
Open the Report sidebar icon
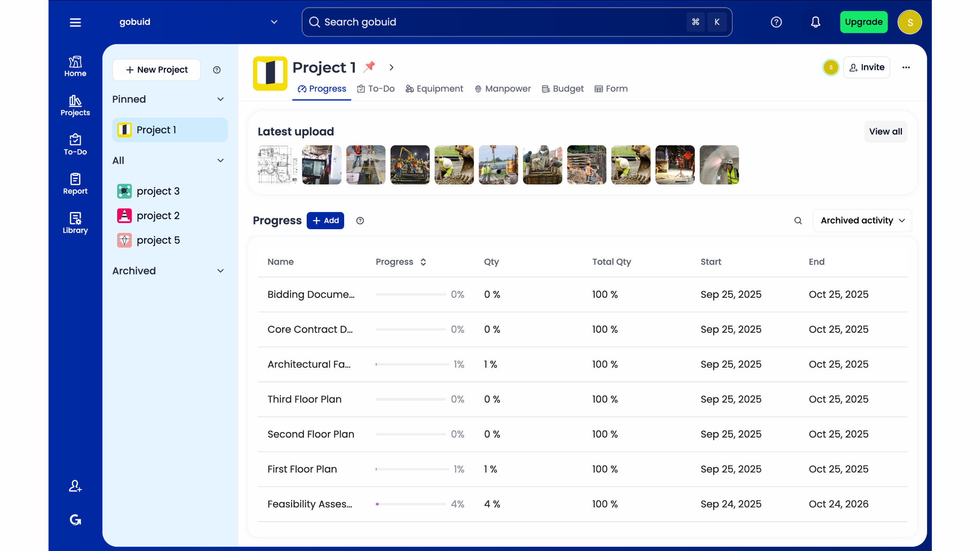tap(75, 184)
